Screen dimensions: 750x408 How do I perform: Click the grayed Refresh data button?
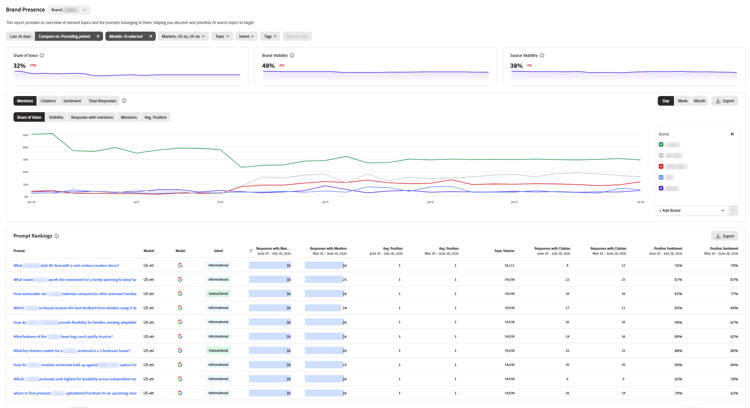point(297,36)
